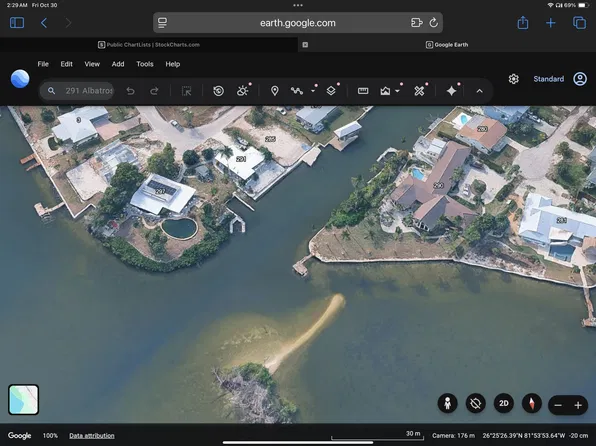Select the draw path tool
The image size is (596, 446).
(x=297, y=91)
